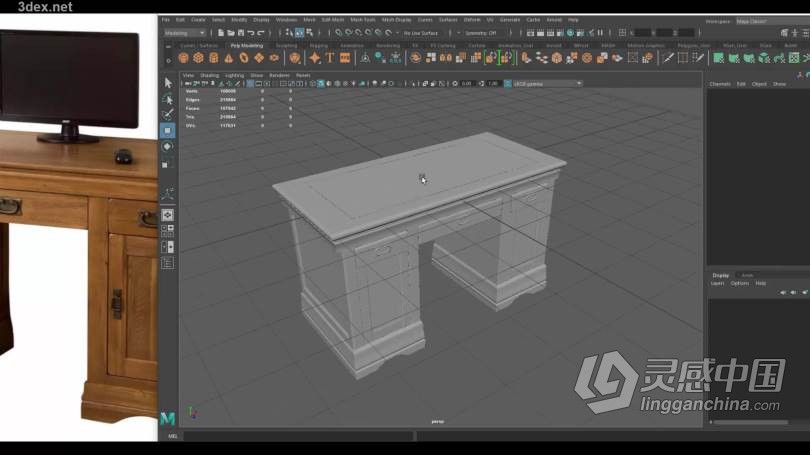Select the highlighted Move tool in toolbox
Image resolution: width=810 pixels, height=455 pixels.
(168, 131)
